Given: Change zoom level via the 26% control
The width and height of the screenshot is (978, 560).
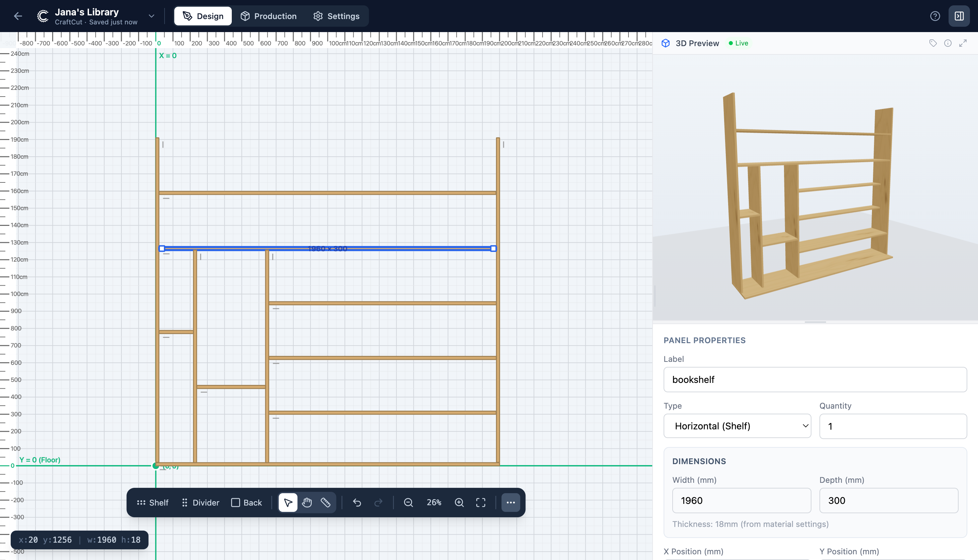Looking at the screenshot, I should (433, 502).
